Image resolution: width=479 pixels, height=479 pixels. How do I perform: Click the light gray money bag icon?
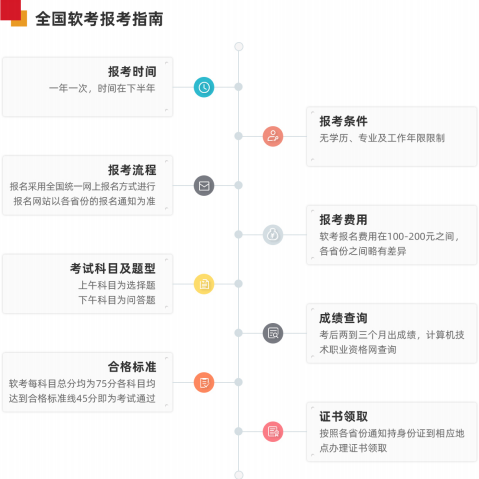tap(273, 235)
